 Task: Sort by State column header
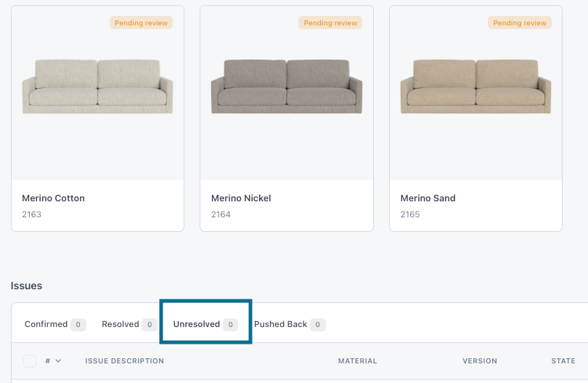click(x=563, y=361)
